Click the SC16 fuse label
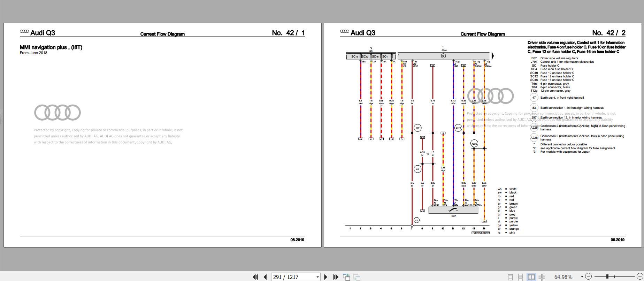644x281 pixels. [354, 56]
